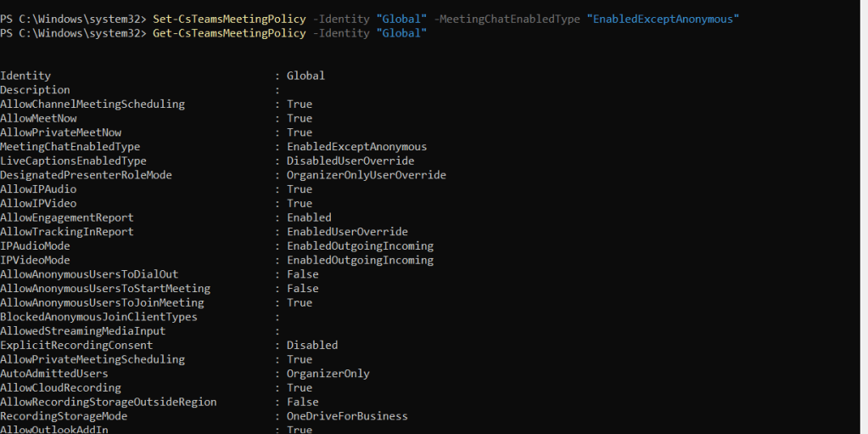868x434 pixels.
Task: Click the AllowCloudRecording property name
Action: point(61,387)
